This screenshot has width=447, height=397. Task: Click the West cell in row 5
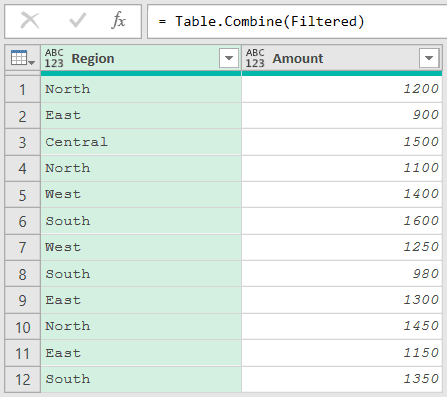(x=141, y=195)
